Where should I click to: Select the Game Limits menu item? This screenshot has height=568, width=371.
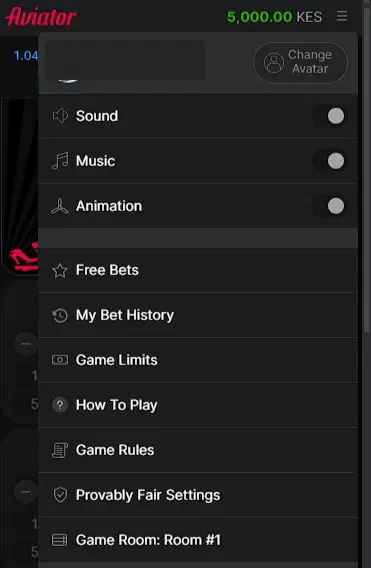tap(198, 360)
